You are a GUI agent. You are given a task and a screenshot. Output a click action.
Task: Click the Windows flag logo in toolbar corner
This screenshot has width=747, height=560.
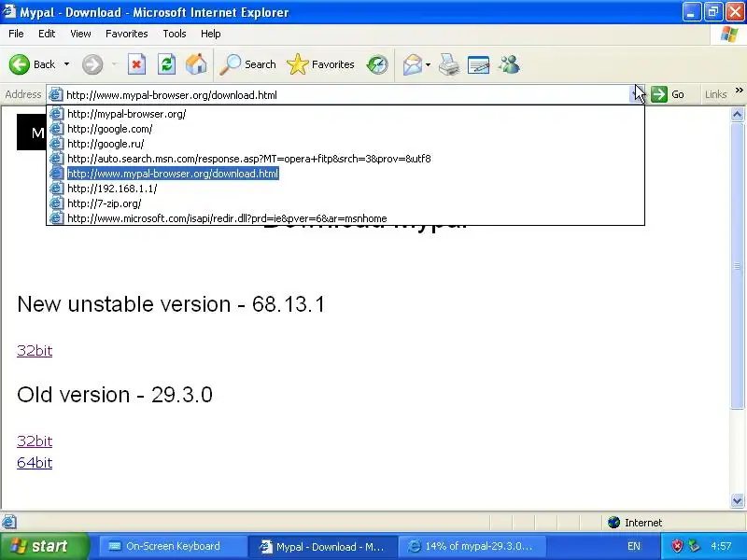coord(729,35)
